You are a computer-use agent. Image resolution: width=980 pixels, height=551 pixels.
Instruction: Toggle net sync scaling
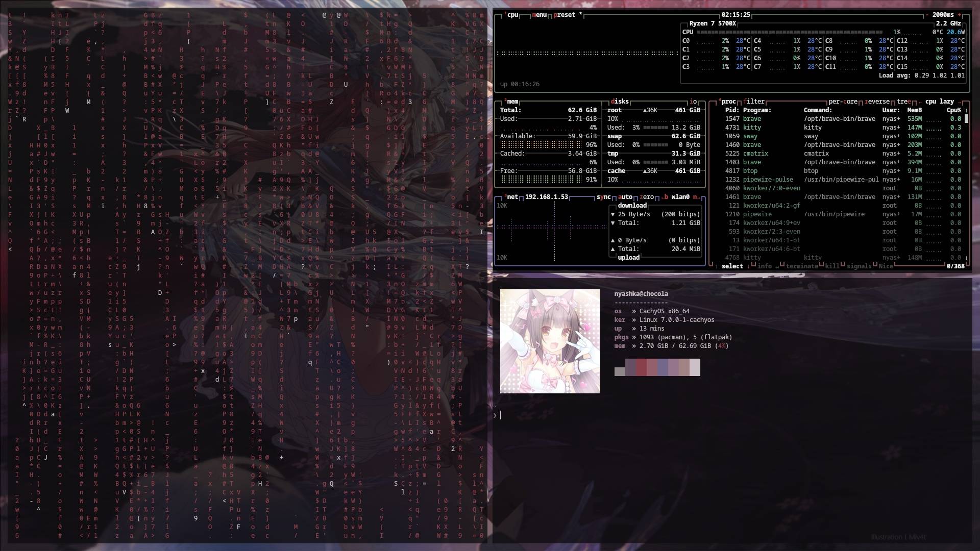(603, 197)
